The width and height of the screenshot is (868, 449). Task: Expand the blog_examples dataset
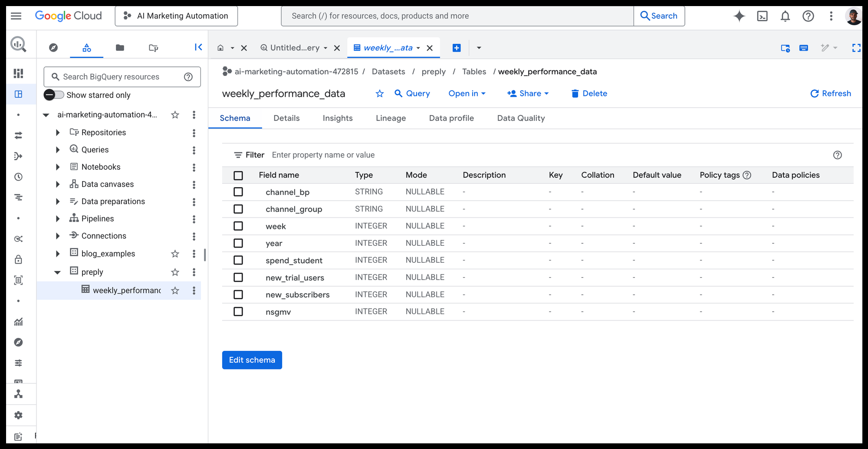click(58, 254)
